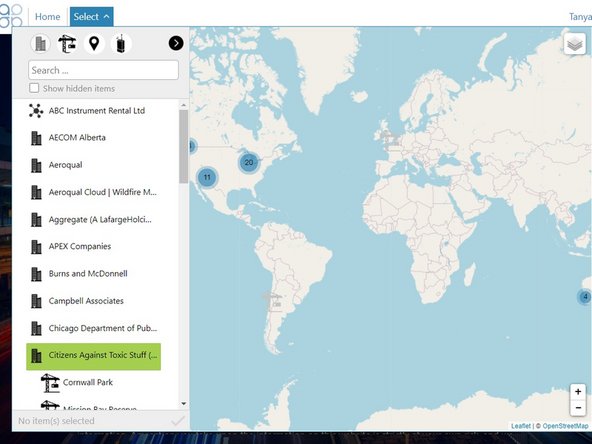This screenshot has height=444, width=592.
Task: Select the sites crane filter icon
Action: click(67, 44)
